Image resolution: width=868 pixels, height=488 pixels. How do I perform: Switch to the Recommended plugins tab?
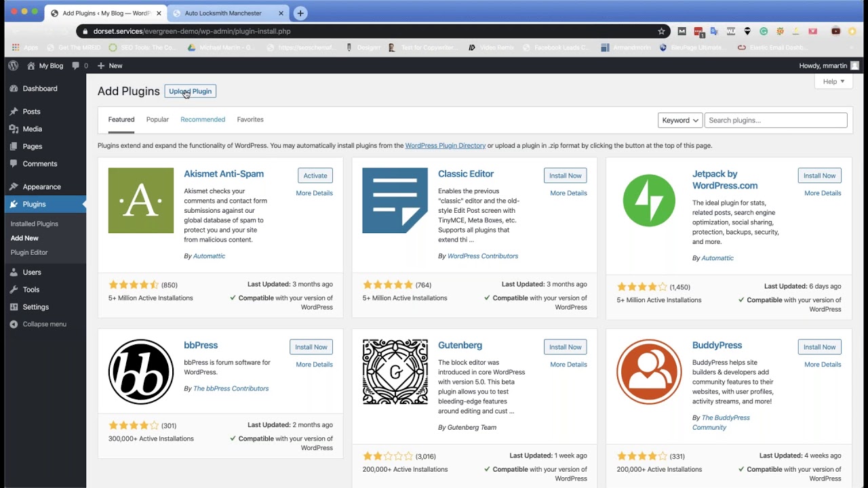point(203,119)
